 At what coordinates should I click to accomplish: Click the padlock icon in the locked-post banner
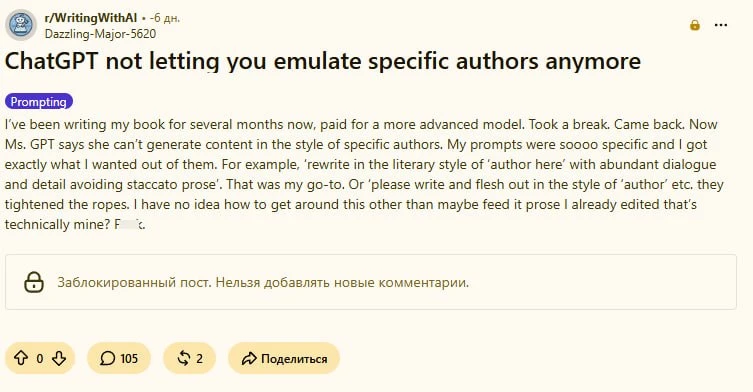[x=34, y=282]
